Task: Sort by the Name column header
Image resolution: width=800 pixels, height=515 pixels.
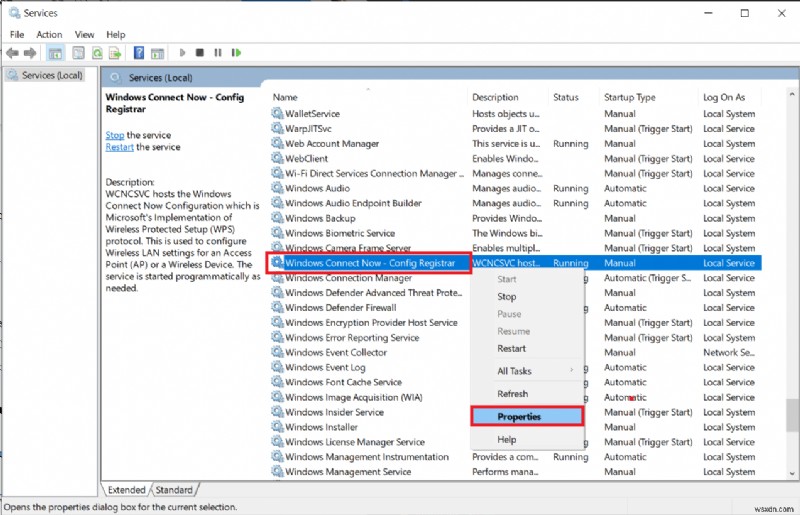Action: (366, 97)
